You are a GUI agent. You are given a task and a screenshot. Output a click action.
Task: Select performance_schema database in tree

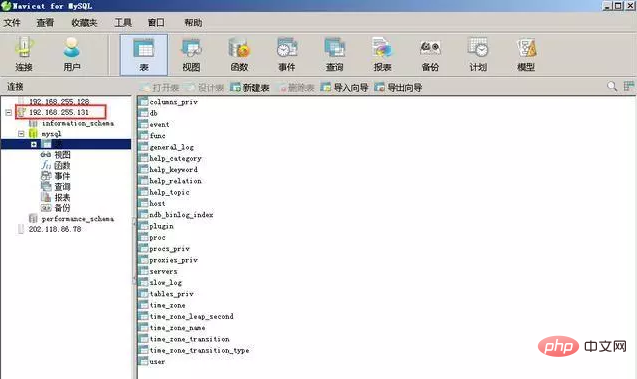(x=78, y=219)
